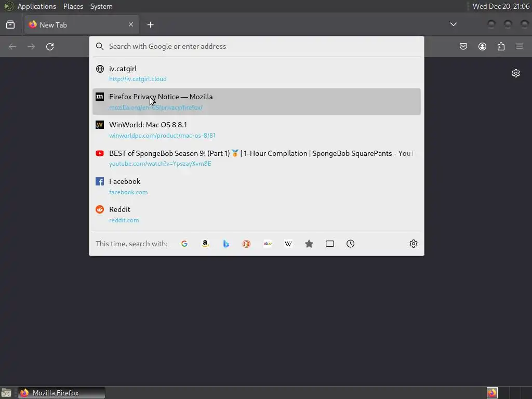Open SpongeBob YouTube video suggestion

click(x=257, y=158)
